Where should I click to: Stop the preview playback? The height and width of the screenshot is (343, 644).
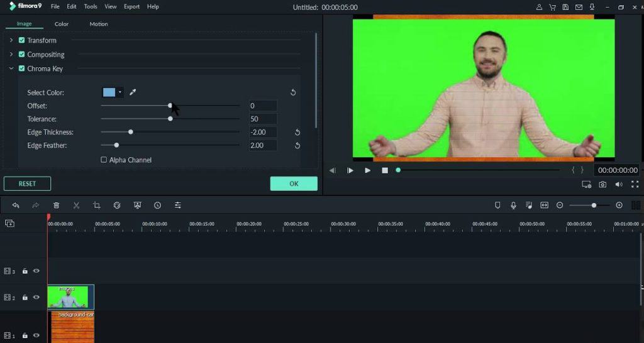(385, 170)
